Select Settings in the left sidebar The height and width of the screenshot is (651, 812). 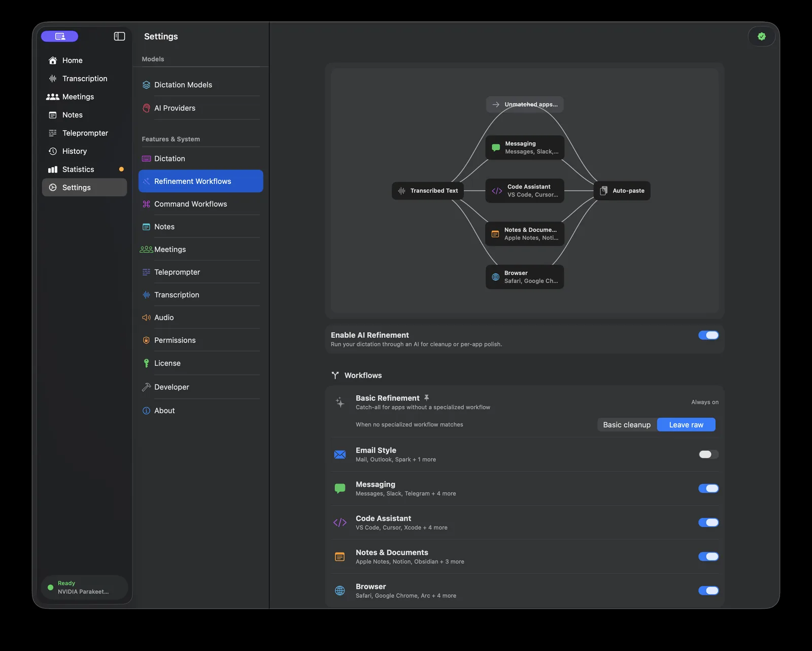click(x=84, y=187)
